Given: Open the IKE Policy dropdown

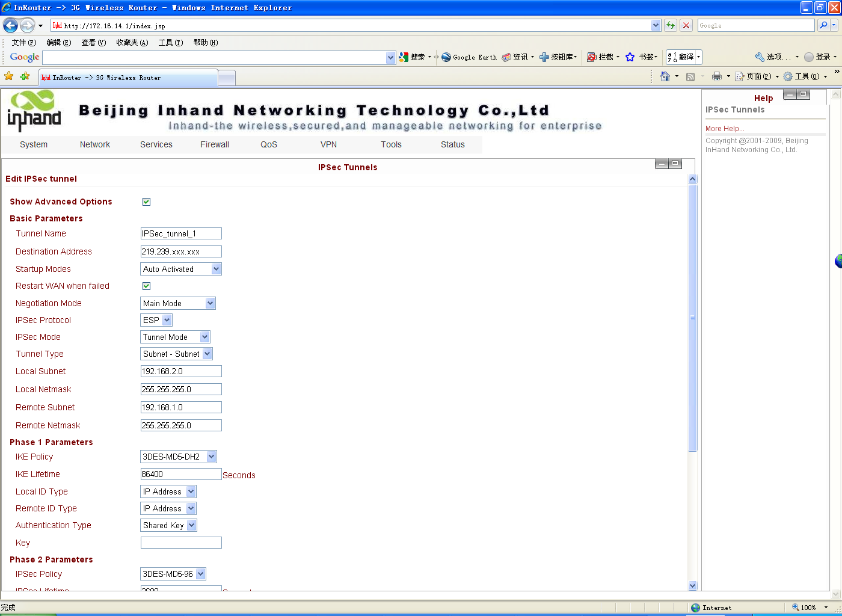Looking at the screenshot, I should [x=211, y=457].
